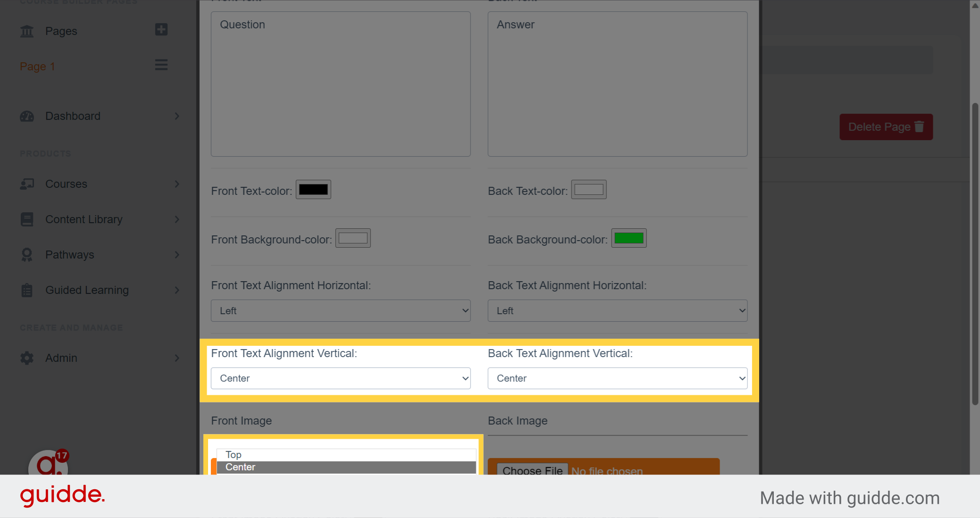Click Choose File for back image
The width and height of the screenshot is (980, 518).
[533, 470]
